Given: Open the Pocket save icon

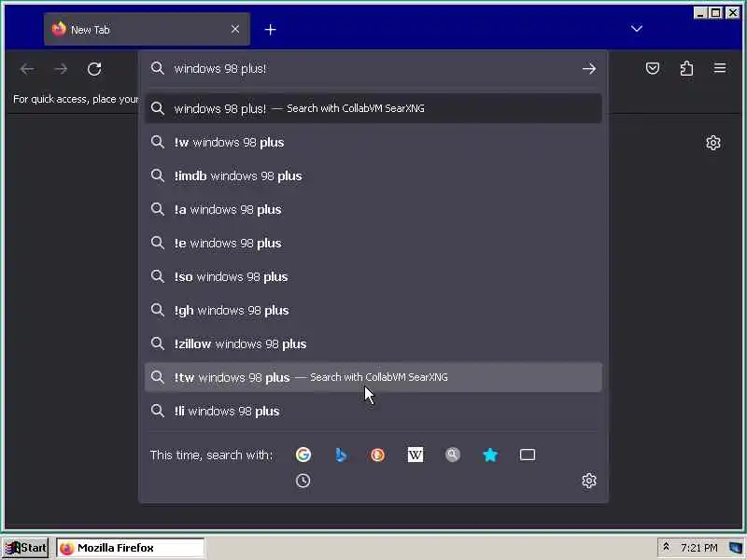Looking at the screenshot, I should pyautogui.click(x=652, y=68).
